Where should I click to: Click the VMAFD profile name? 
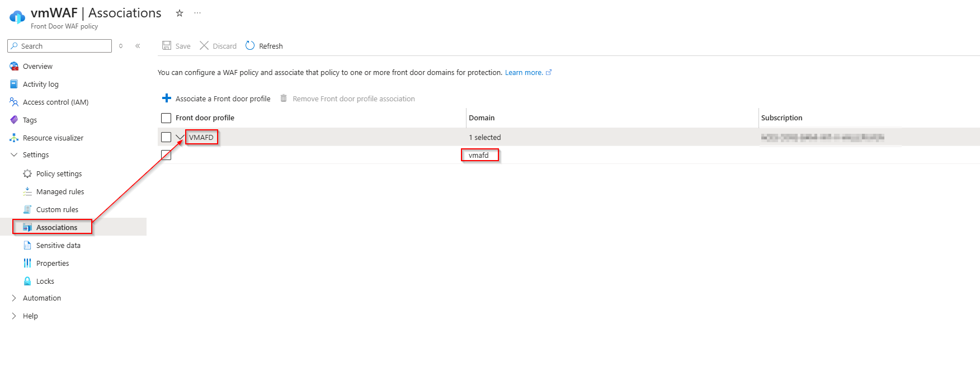click(201, 137)
